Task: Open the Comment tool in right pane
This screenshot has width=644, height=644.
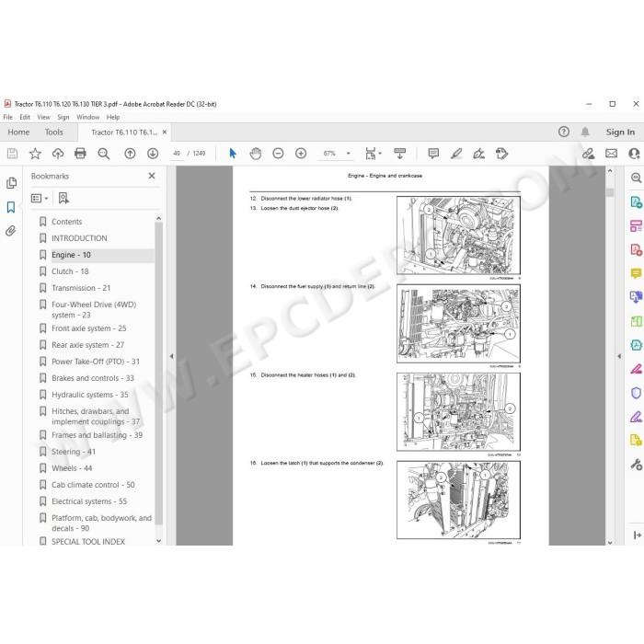Action: [x=637, y=273]
